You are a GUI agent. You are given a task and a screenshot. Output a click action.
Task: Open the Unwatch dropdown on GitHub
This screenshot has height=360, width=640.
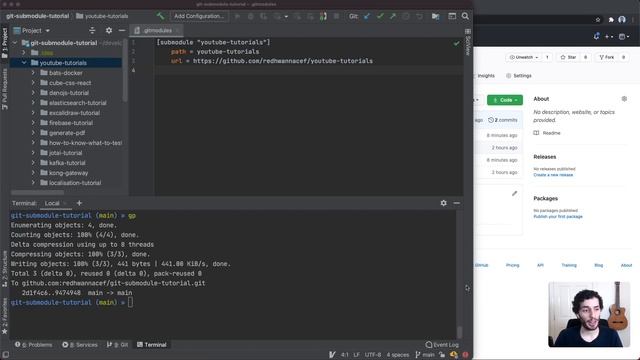524,57
